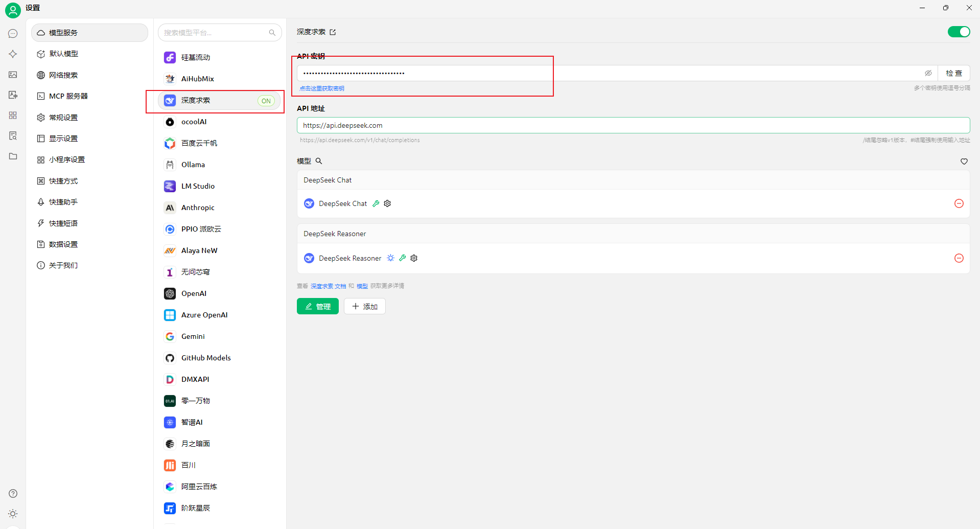Open settings gear for DeepSeek Reasoner model
Image resolution: width=980 pixels, height=529 pixels.
click(x=414, y=258)
